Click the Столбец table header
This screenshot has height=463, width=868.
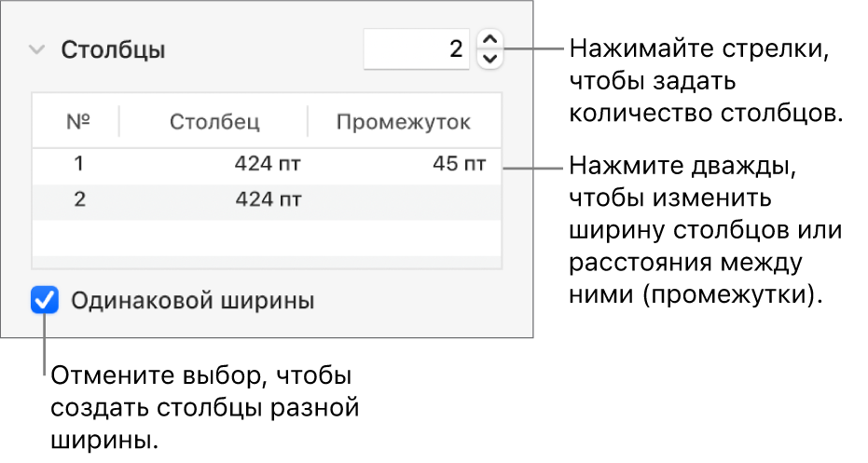coord(214,122)
